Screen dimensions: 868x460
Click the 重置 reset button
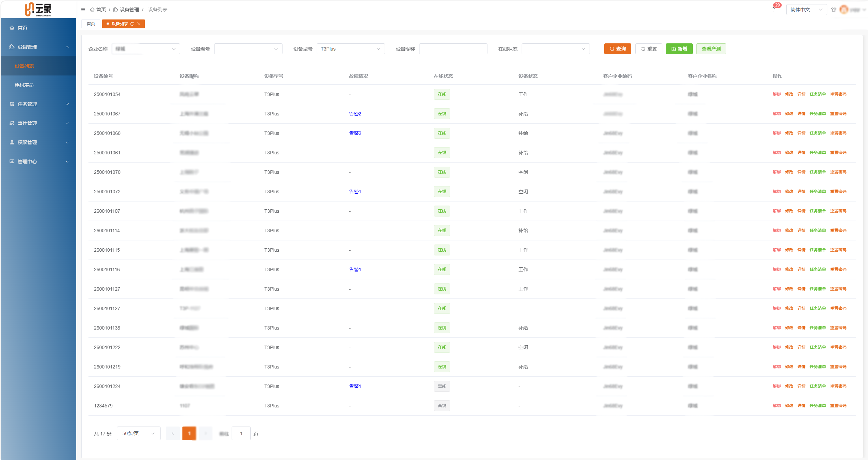click(649, 49)
